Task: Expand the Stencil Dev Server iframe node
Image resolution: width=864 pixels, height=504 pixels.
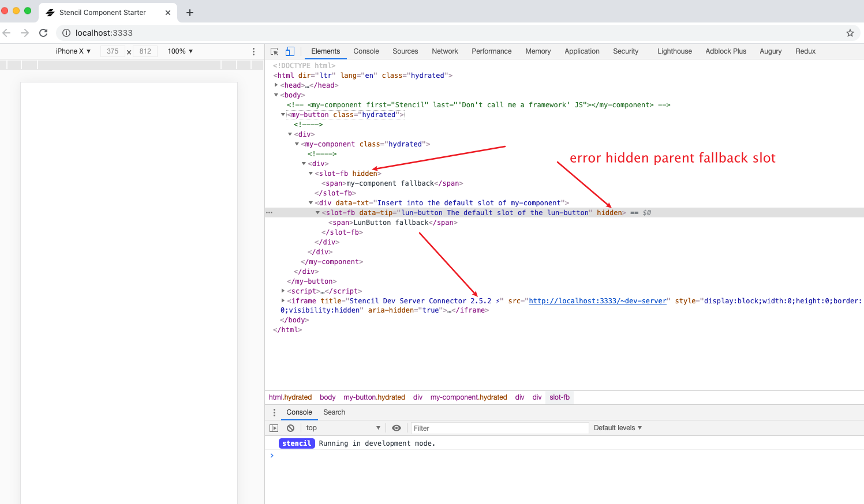Action: pyautogui.click(x=283, y=300)
